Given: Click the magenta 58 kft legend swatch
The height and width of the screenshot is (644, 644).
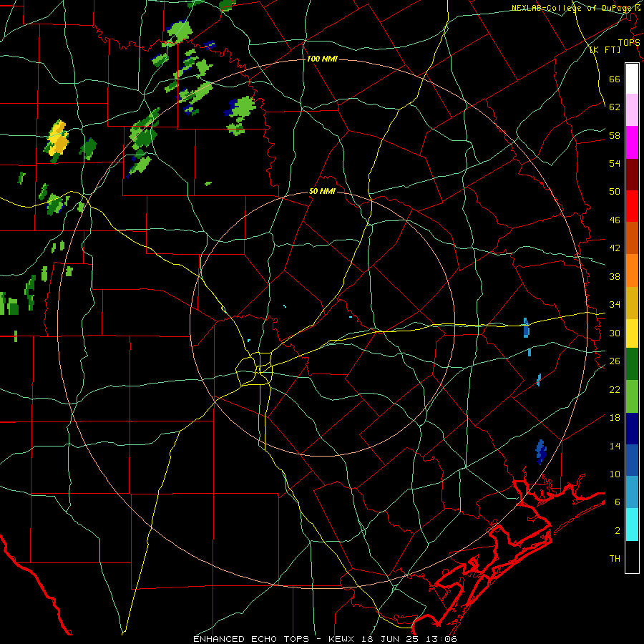Looking at the screenshot, I should [x=632, y=142].
